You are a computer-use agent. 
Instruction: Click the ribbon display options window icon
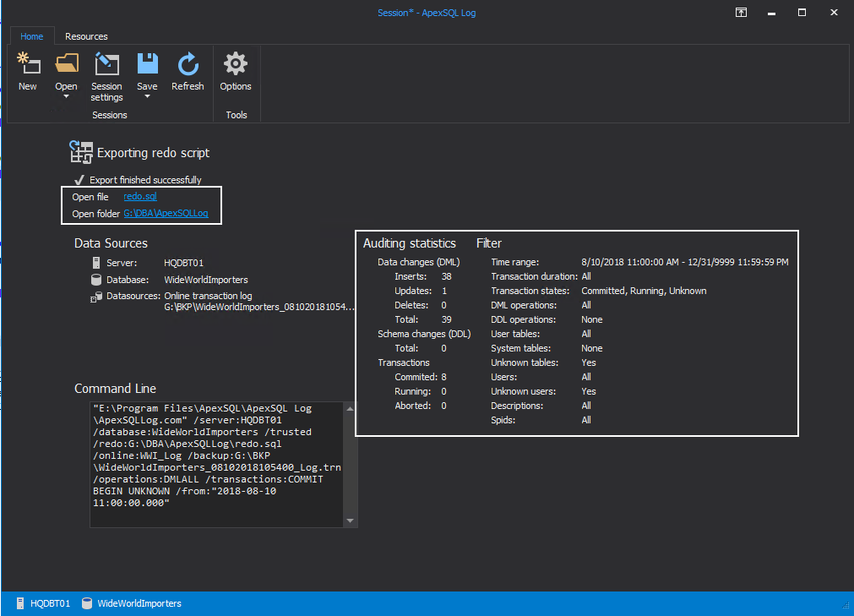pos(740,13)
